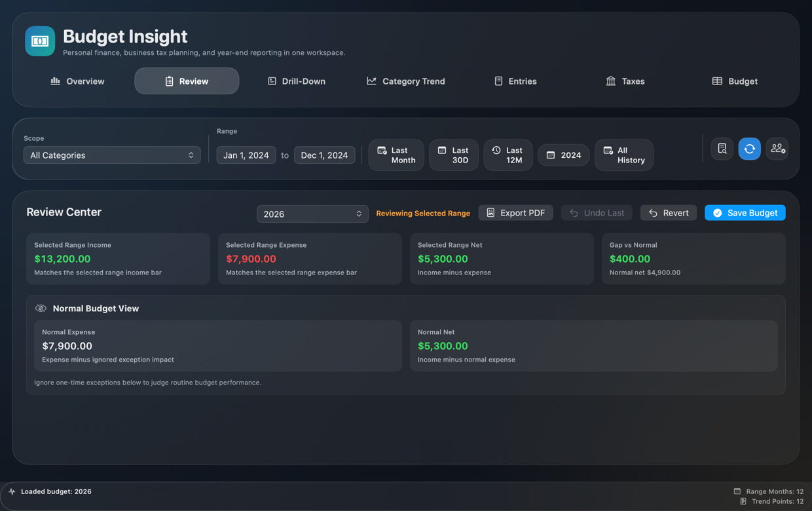Click the document search icon button
812x511 pixels.
pos(722,149)
